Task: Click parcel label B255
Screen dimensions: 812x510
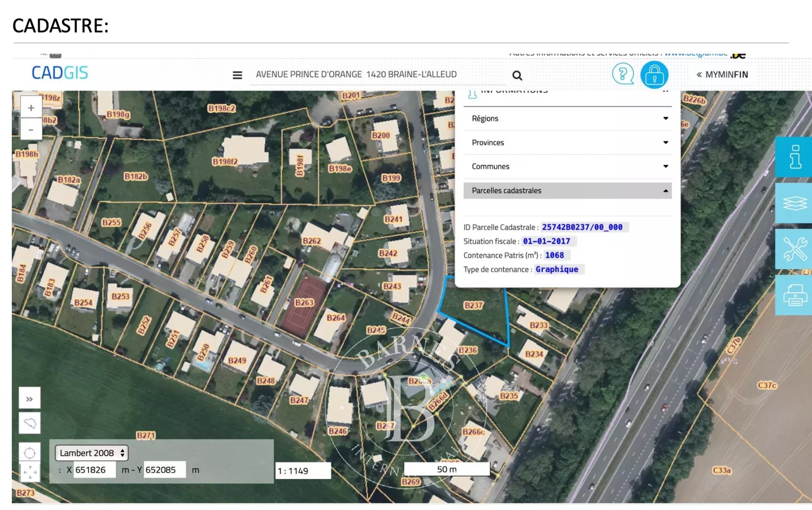Action: click(x=111, y=222)
